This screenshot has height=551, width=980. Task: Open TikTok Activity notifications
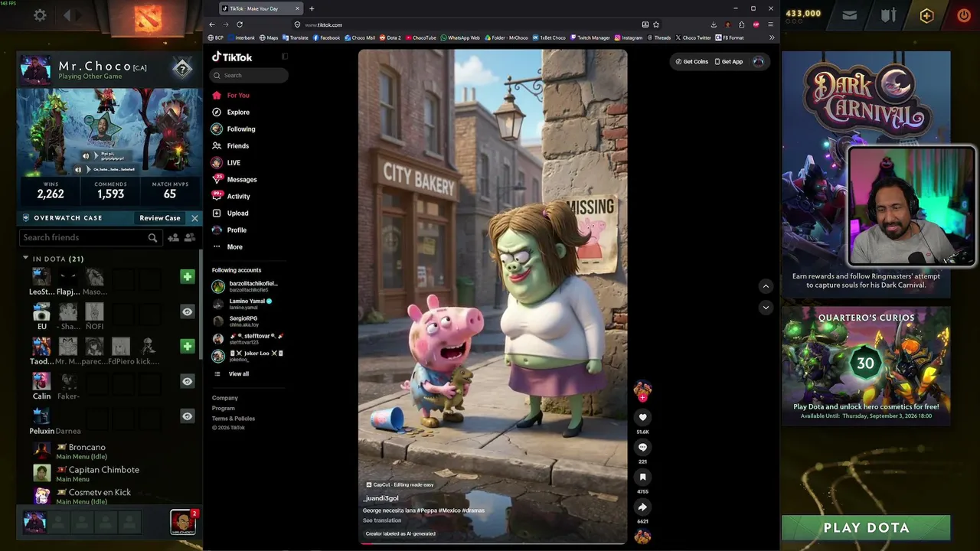point(231,197)
